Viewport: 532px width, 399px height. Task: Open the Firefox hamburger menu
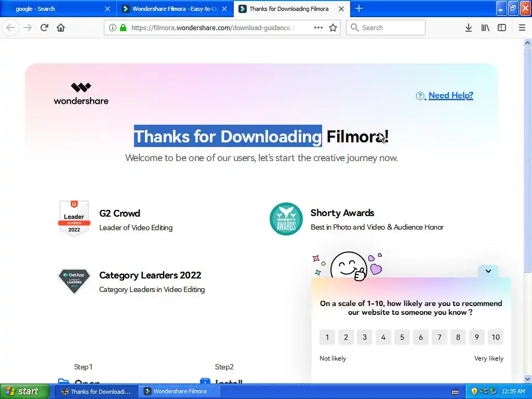click(x=522, y=28)
